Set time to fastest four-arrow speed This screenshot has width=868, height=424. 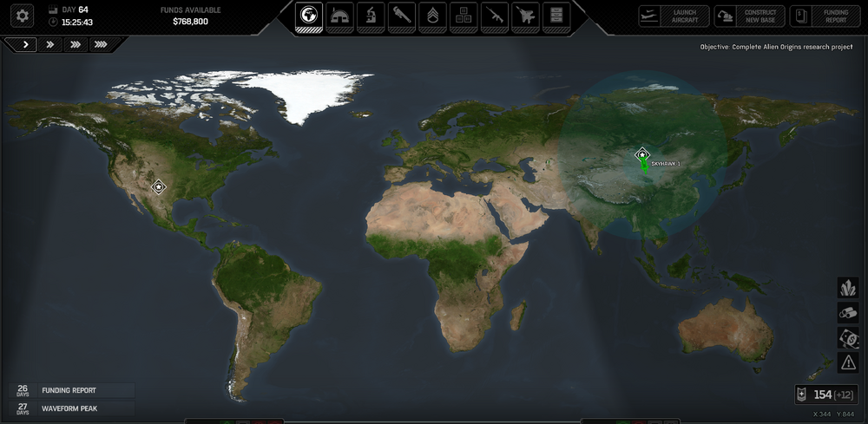[101, 44]
